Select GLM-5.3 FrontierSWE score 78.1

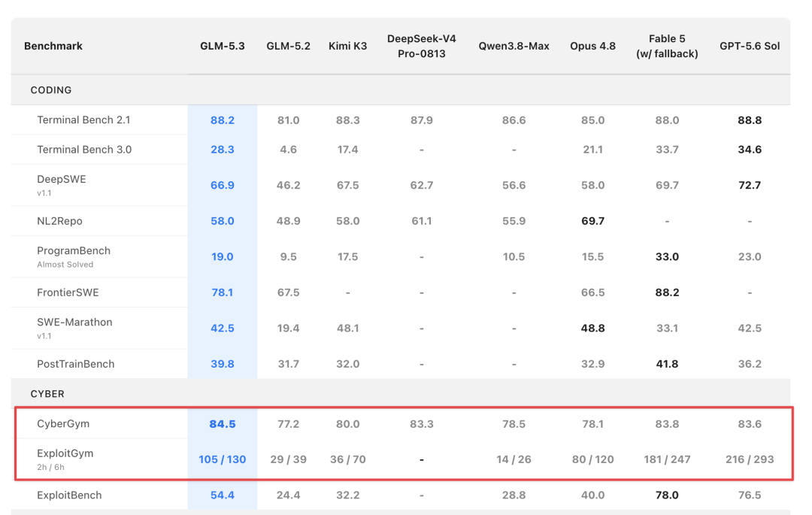(222, 292)
